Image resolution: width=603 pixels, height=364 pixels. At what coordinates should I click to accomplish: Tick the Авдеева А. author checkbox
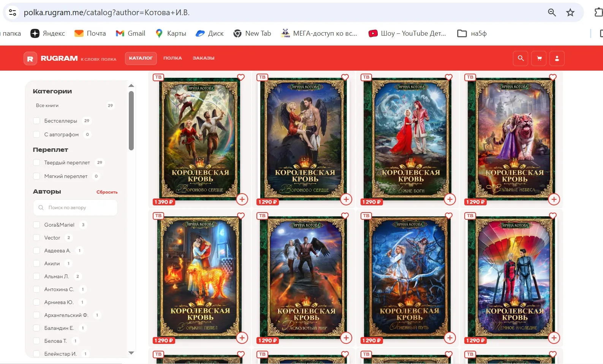pyautogui.click(x=36, y=251)
